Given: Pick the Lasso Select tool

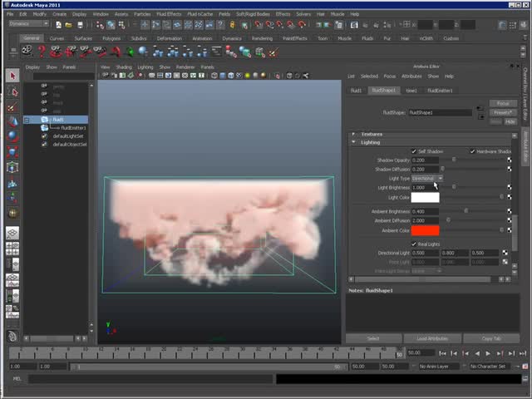Looking at the screenshot, I should [x=12, y=91].
